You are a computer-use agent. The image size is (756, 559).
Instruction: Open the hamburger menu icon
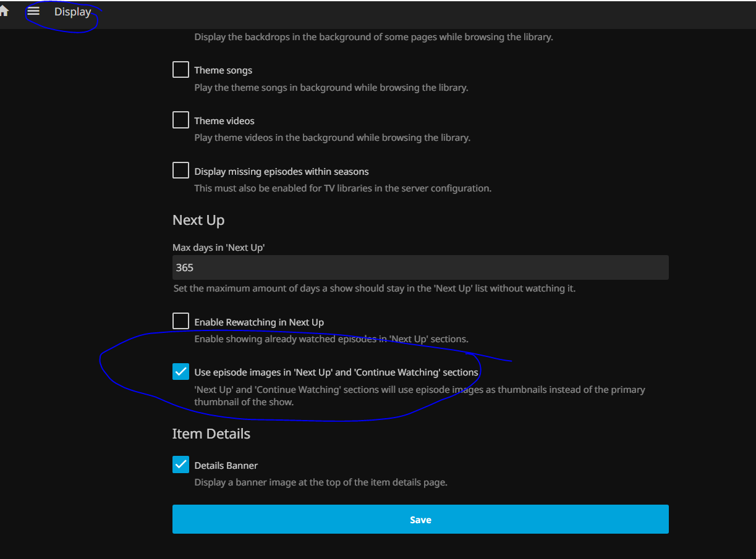click(33, 12)
